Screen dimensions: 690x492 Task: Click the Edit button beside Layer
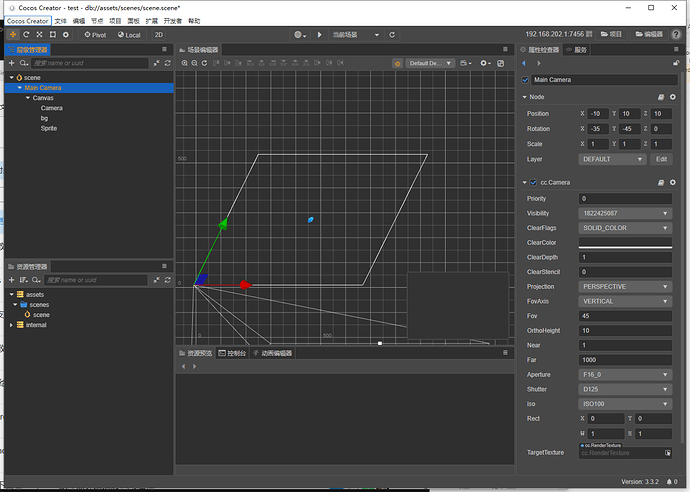(661, 159)
